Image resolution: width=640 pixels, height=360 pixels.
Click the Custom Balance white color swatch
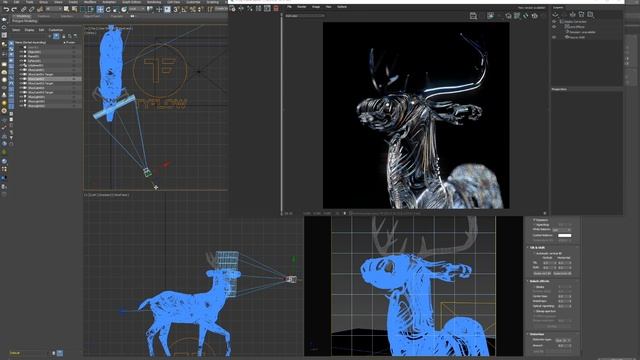(564, 236)
